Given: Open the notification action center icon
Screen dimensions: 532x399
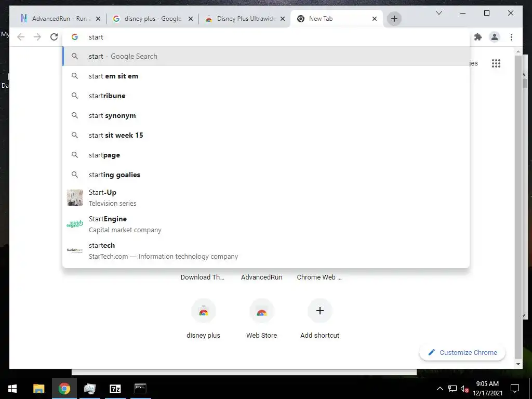Looking at the screenshot, I should pyautogui.click(x=515, y=389).
